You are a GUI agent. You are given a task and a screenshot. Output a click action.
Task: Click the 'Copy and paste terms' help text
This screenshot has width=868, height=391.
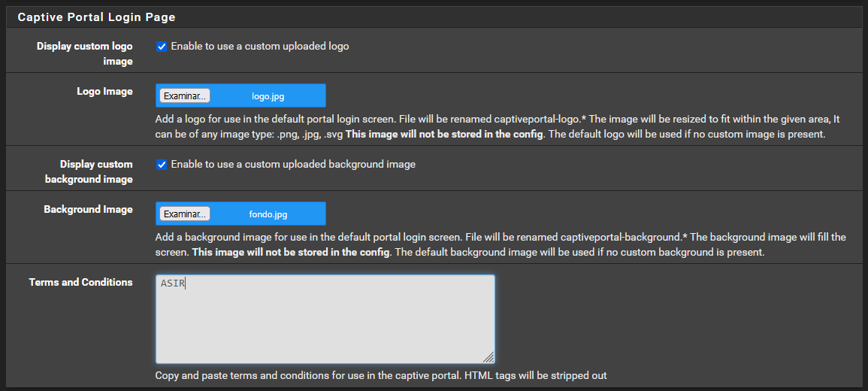pyautogui.click(x=380, y=375)
